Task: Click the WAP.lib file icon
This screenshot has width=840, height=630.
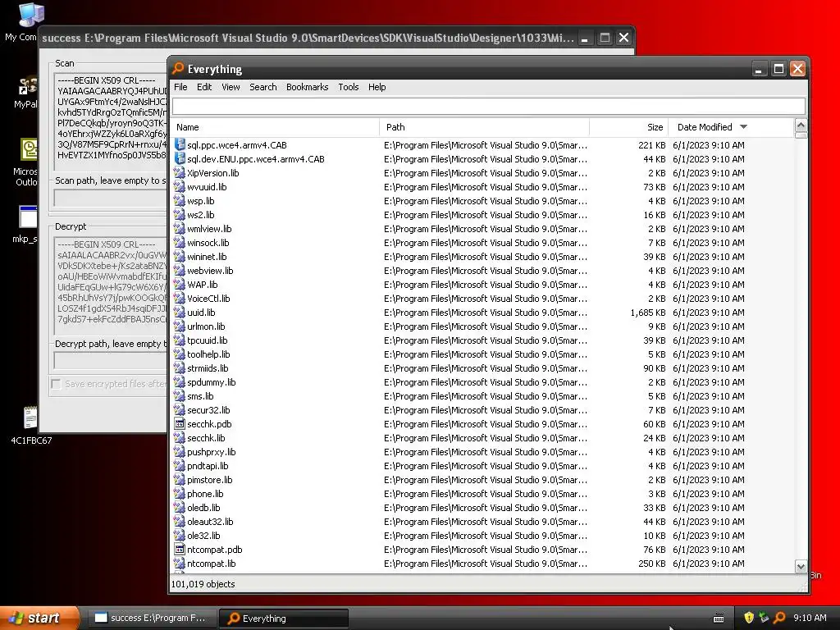Action: 180,284
